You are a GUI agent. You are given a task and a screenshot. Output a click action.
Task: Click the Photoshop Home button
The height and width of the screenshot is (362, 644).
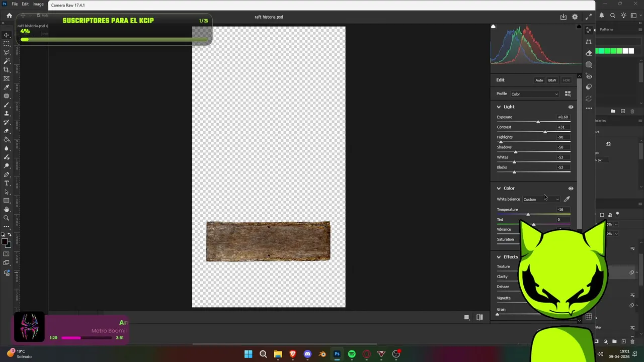(9, 16)
